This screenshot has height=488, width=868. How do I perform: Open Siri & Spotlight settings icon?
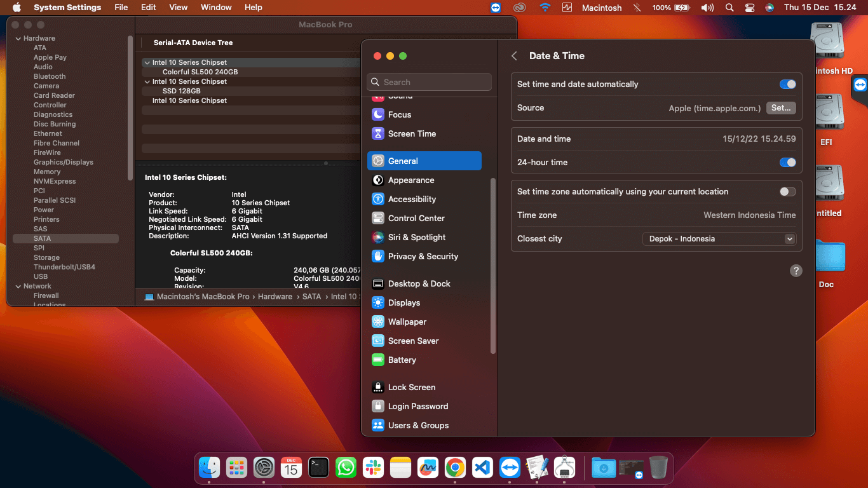pos(378,237)
